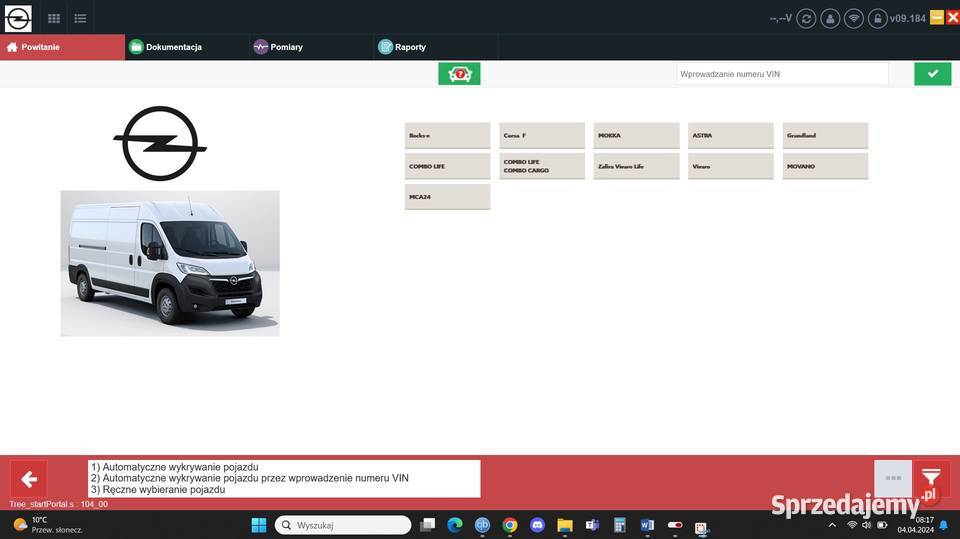Open Calculator from the taskbar
960x539 pixels.
tap(620, 525)
